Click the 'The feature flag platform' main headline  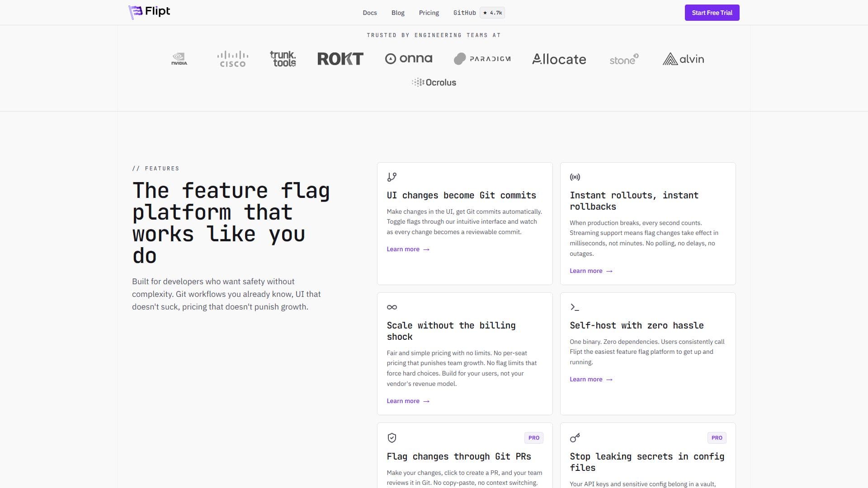pyautogui.click(x=231, y=223)
